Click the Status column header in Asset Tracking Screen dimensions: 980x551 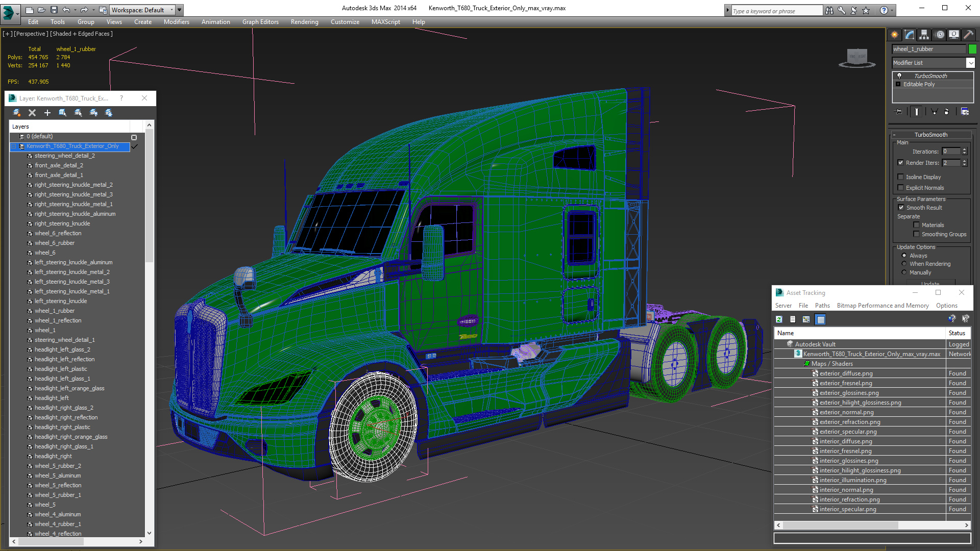[x=958, y=333]
